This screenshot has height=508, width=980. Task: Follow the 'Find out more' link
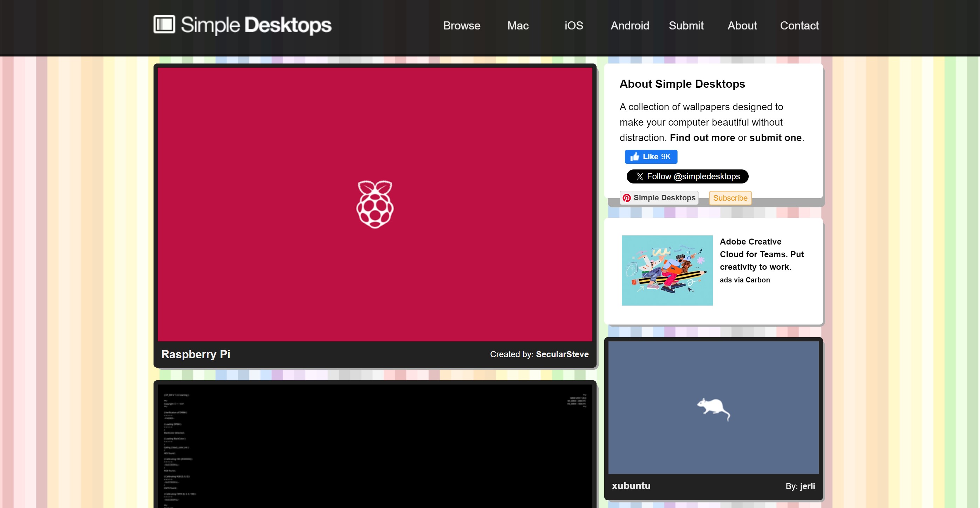pos(702,138)
